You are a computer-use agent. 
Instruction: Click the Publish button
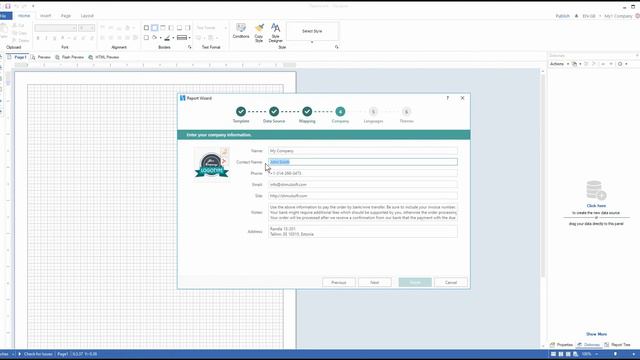pyautogui.click(x=562, y=16)
